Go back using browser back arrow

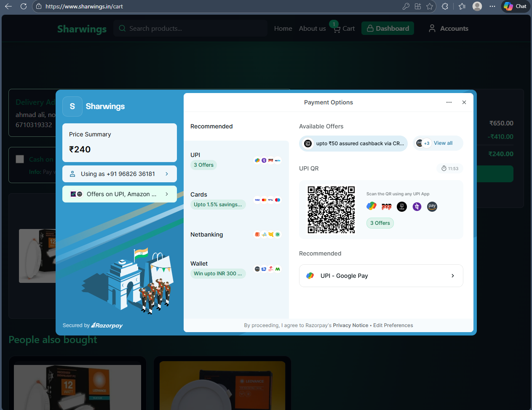click(8, 6)
